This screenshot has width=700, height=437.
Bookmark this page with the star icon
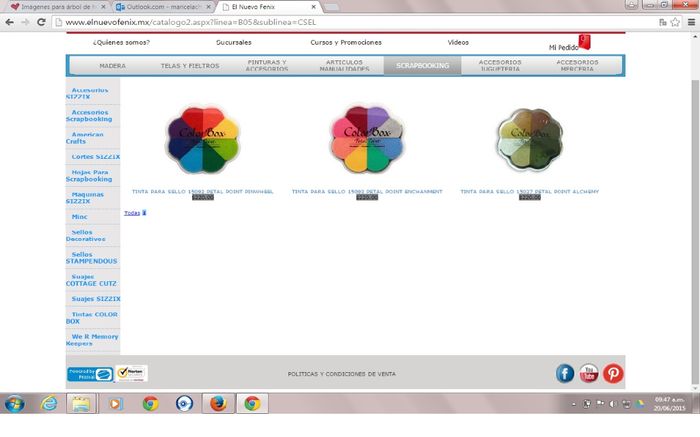pyautogui.click(x=675, y=21)
